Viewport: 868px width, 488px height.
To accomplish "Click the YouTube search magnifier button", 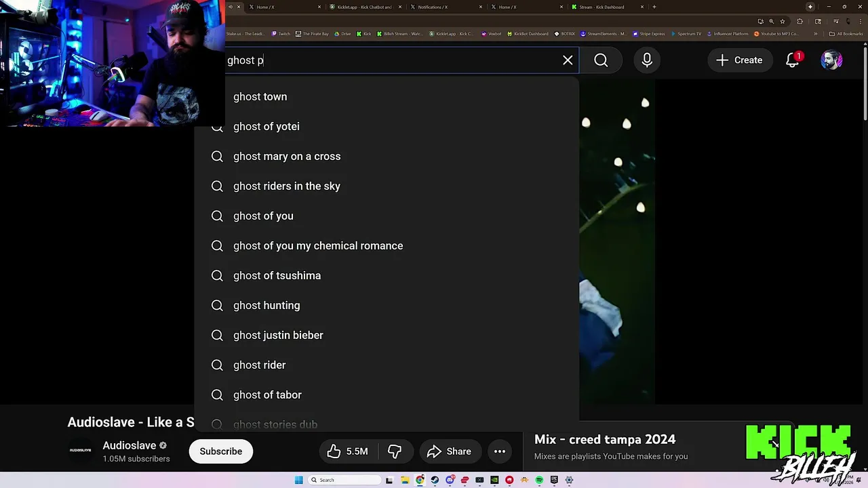I will point(601,60).
